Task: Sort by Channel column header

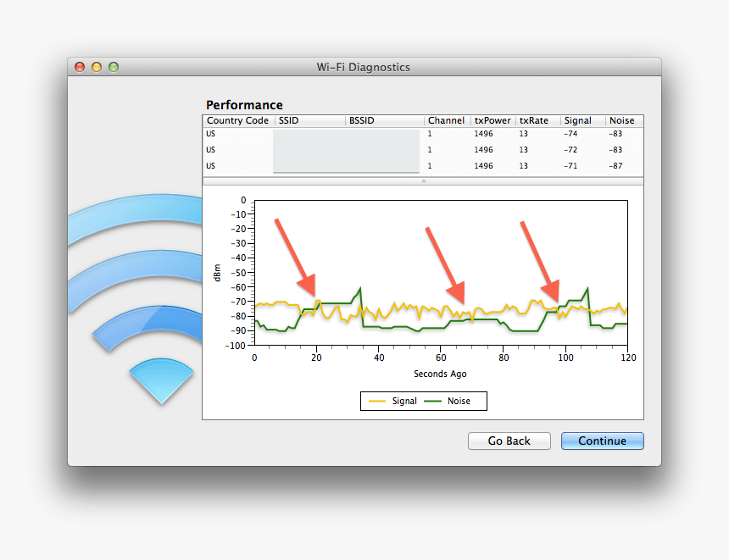Action: [447, 120]
